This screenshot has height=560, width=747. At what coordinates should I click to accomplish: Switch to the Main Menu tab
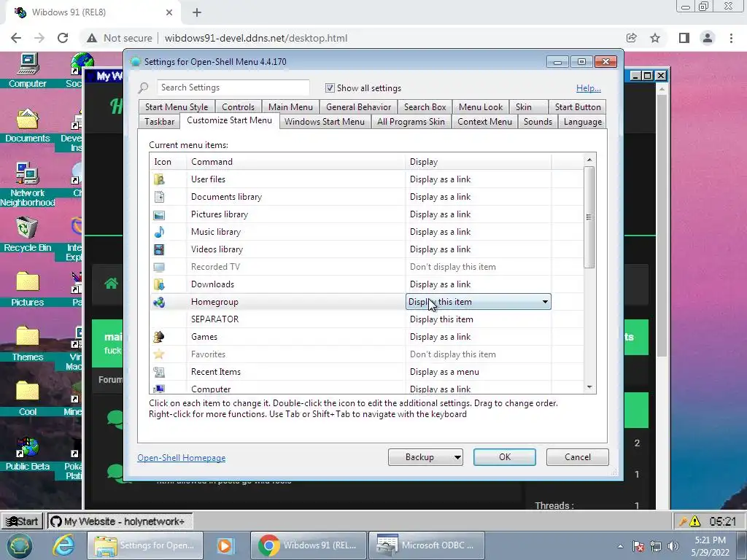point(290,107)
